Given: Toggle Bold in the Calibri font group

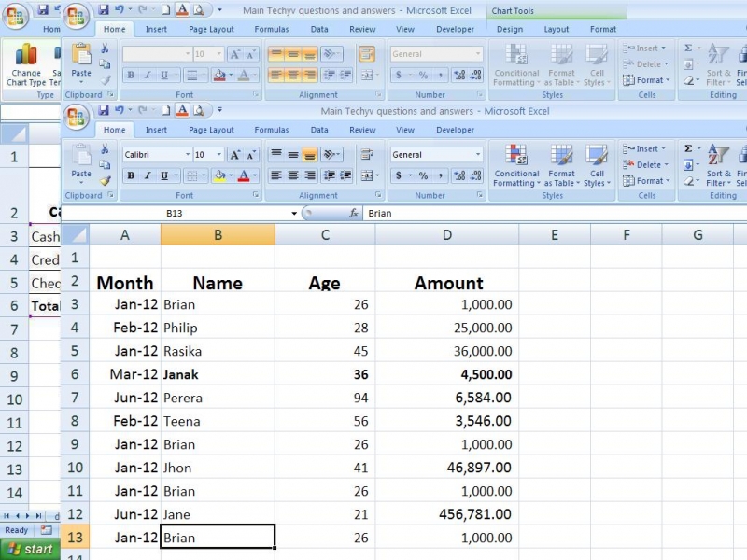Looking at the screenshot, I should click(x=131, y=175).
